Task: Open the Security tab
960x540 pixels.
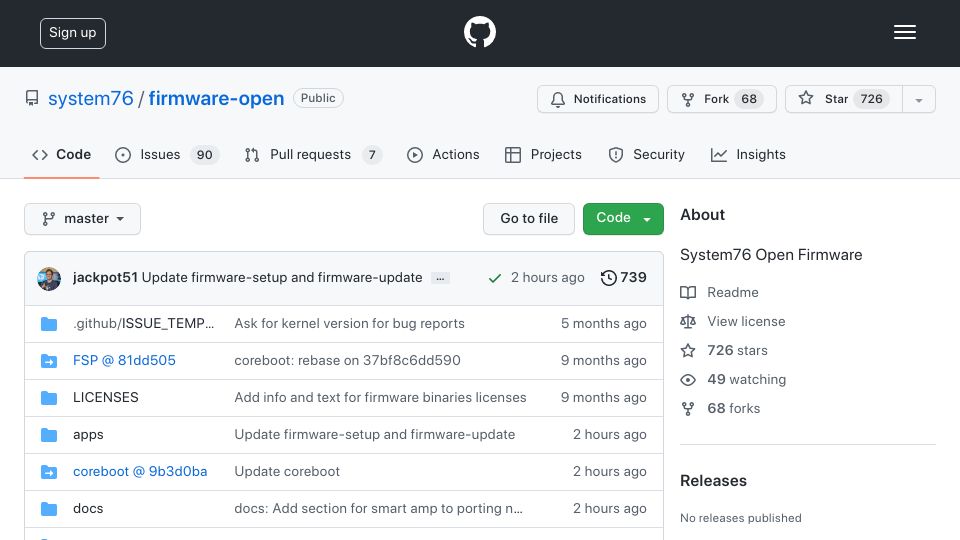Action: (646, 155)
